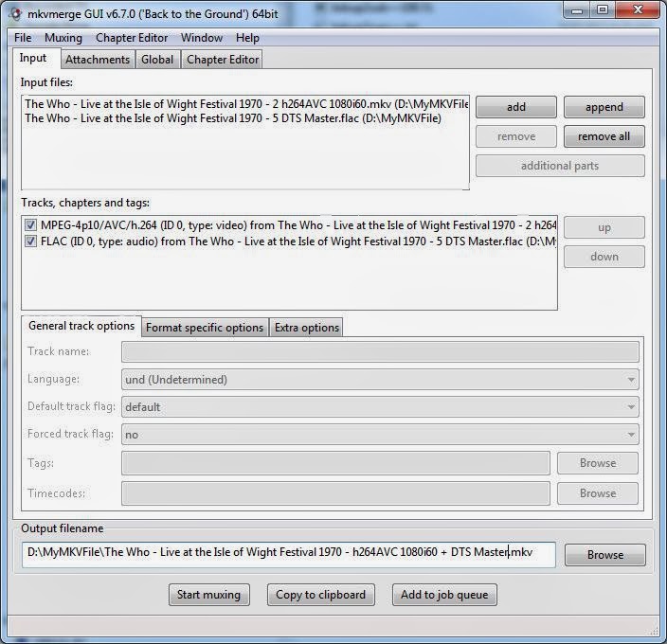Select the h264AVC 1080i60.mkv input file
667x644 pixels.
pyautogui.click(x=246, y=104)
